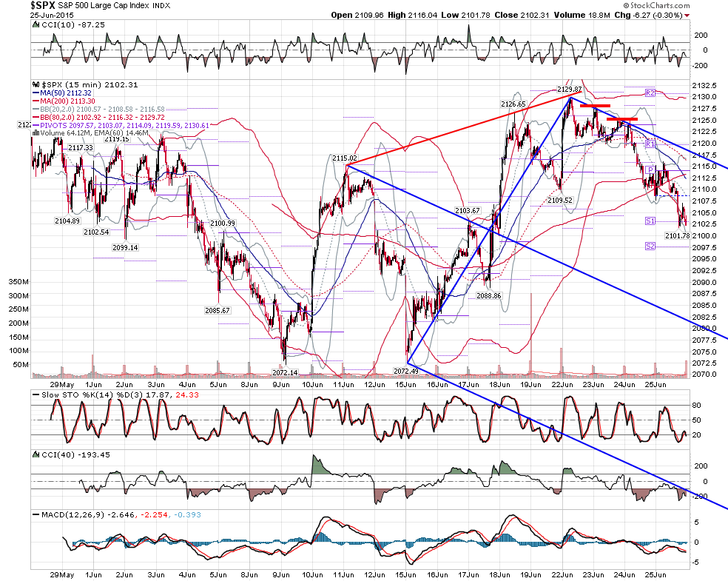Click the MA(200) red legend entry
Viewport: 728px width, 581px height.
pos(64,101)
